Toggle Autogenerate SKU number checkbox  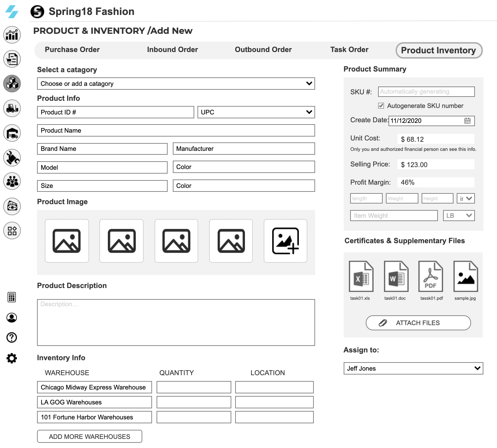(381, 106)
